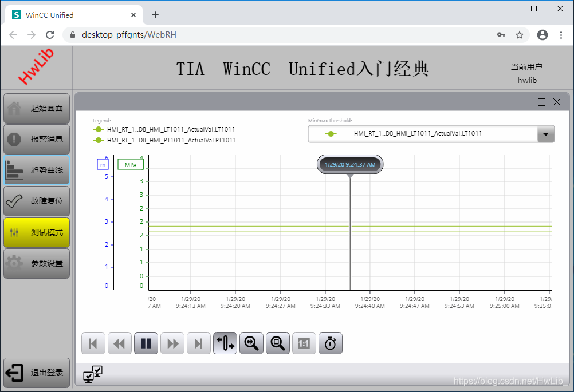Open the Chrome profile avatar
574x392 pixels.
point(542,35)
